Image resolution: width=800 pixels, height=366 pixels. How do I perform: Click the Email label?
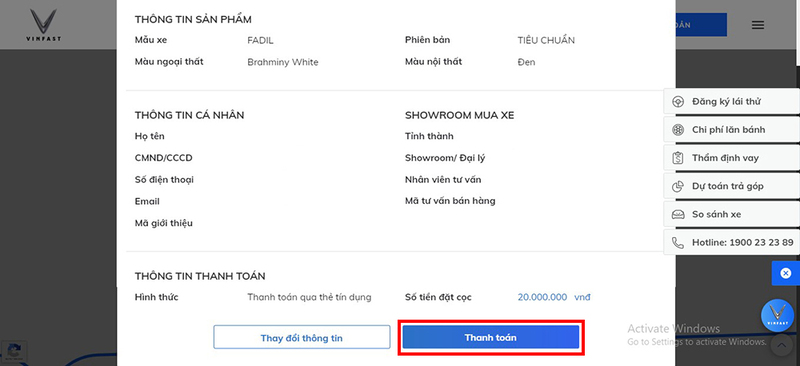(147, 201)
